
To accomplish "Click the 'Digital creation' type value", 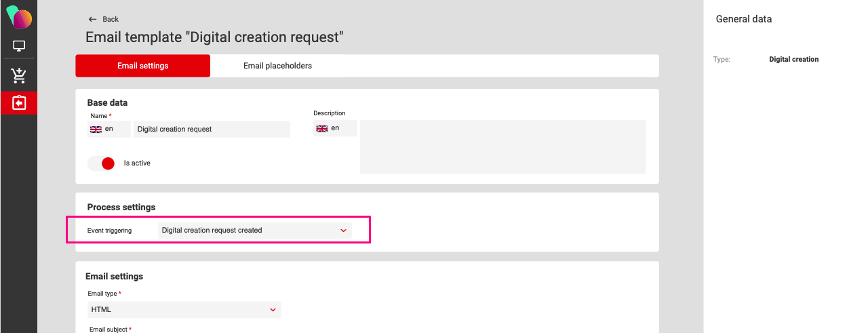I will 793,60.
